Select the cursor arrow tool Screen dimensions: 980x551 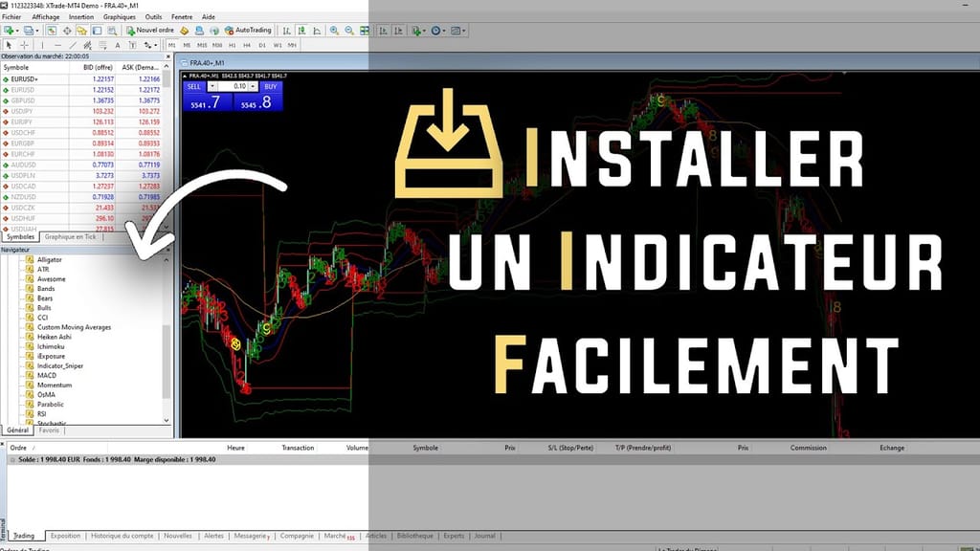pyautogui.click(x=9, y=45)
